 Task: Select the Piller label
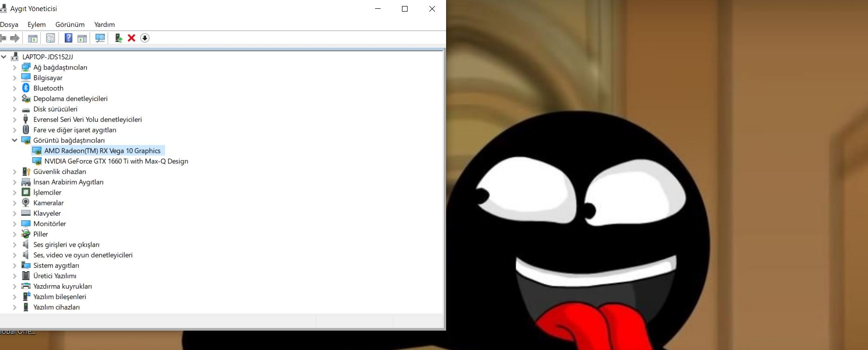[x=41, y=235]
